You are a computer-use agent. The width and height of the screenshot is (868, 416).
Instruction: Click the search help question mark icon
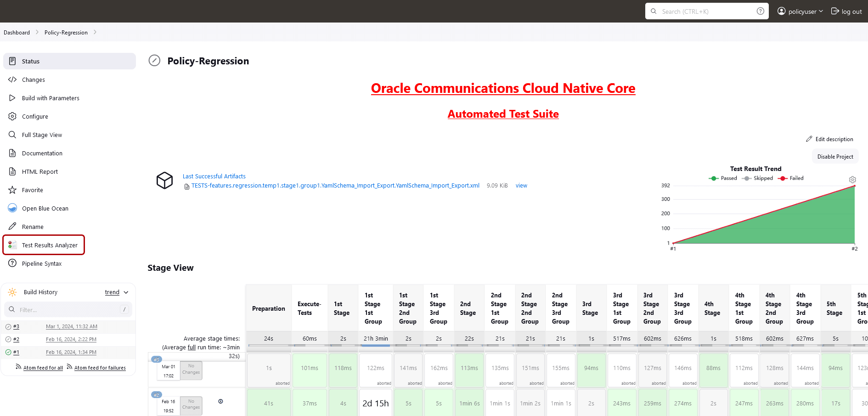[761, 11]
